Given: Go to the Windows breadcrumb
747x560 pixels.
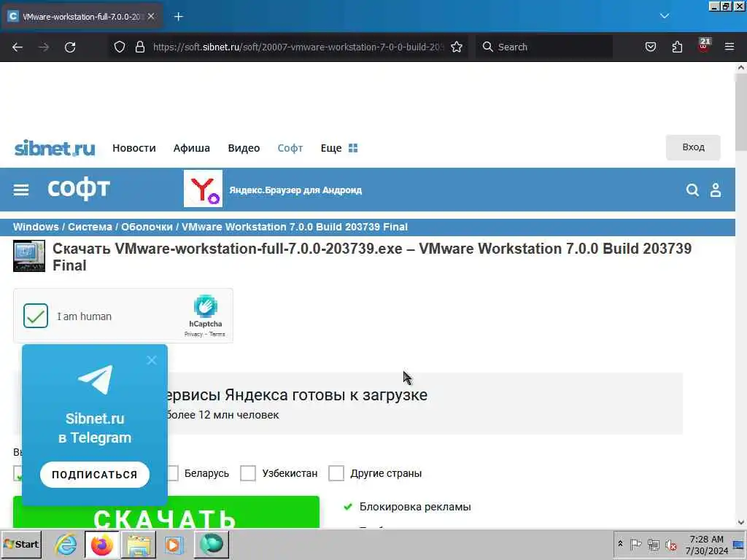Looking at the screenshot, I should (36, 227).
